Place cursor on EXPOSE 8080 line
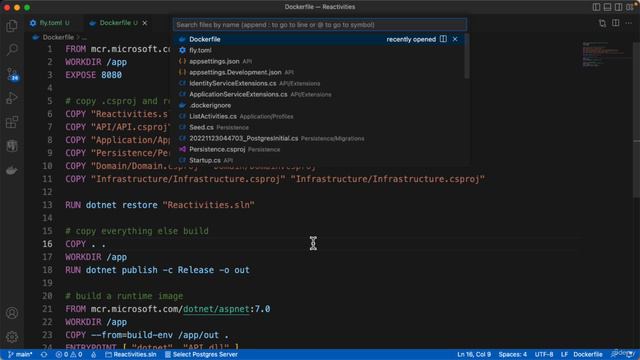This screenshot has width=640, height=360. [x=93, y=75]
